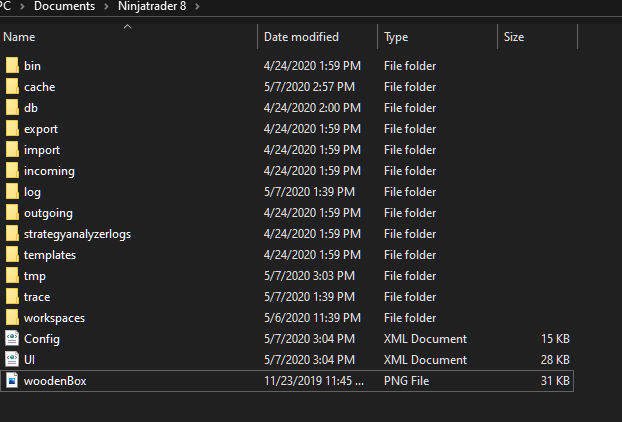Viewport: 622px width, 422px height.
Task: Sort files by Size column header
Action: point(514,37)
